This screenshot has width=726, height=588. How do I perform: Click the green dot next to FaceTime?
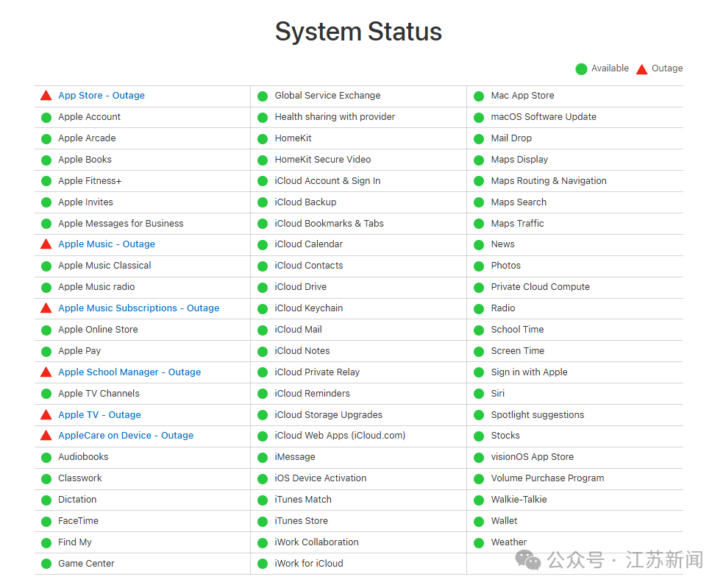pos(46,522)
